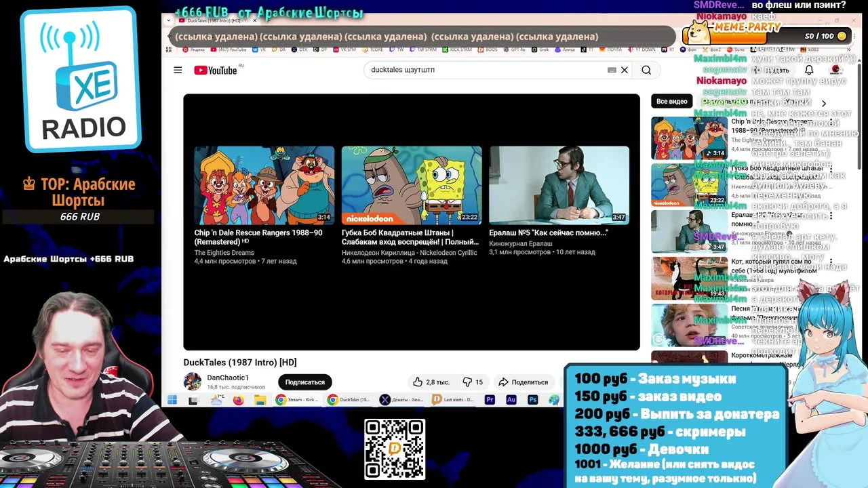Open Task View on taskbar
This screenshot has width=868, height=488.
pyautogui.click(x=193, y=400)
